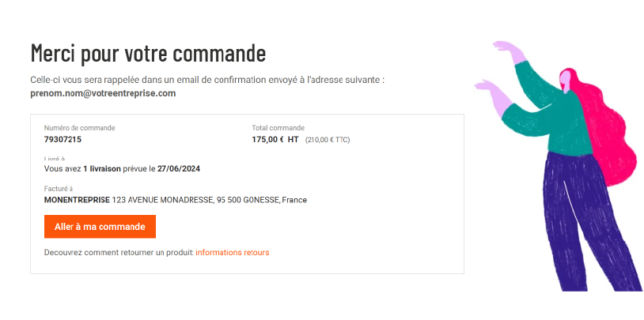Click the 'Numéro de commande' label

[x=79, y=128]
